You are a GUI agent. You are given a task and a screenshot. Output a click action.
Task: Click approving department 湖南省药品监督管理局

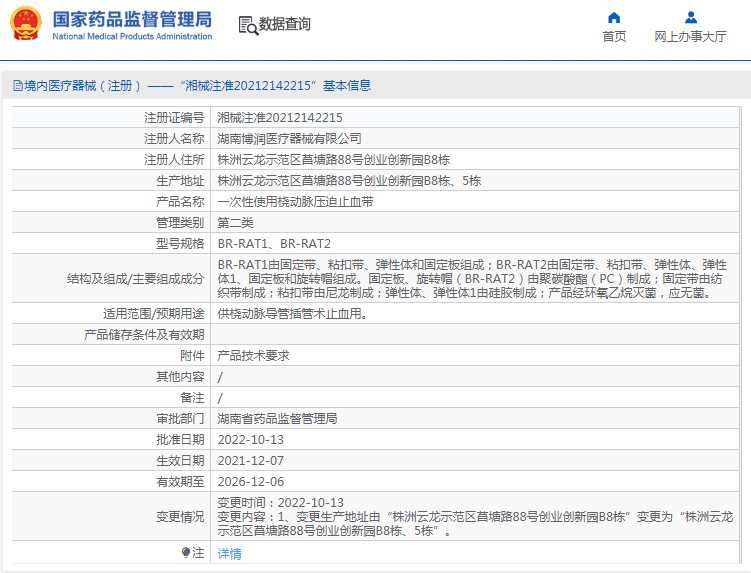(x=277, y=418)
